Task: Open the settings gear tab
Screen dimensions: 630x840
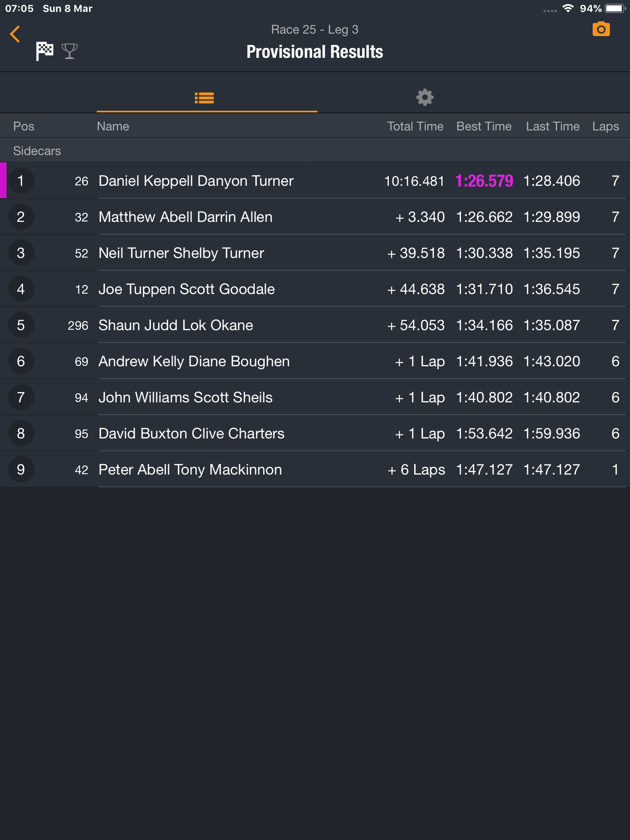Action: click(x=425, y=97)
